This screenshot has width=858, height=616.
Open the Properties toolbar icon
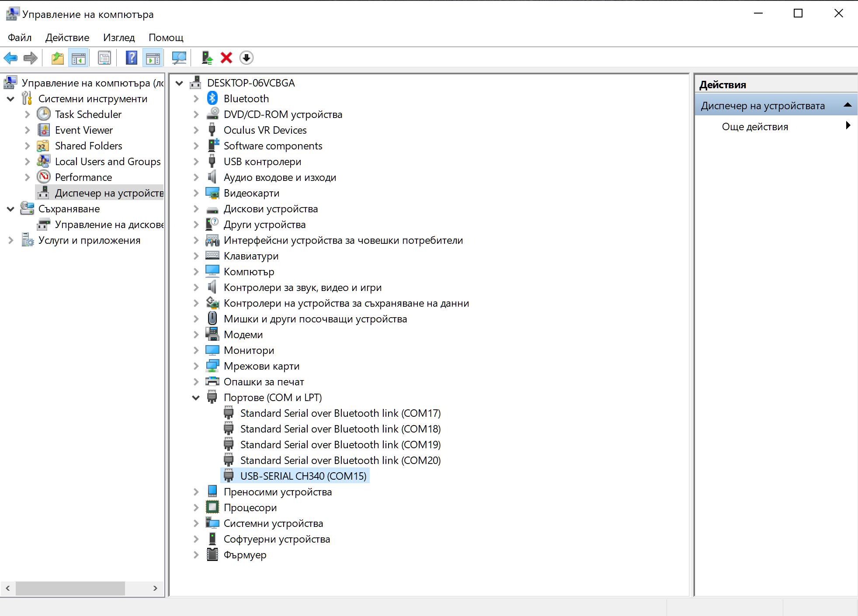pyautogui.click(x=104, y=58)
